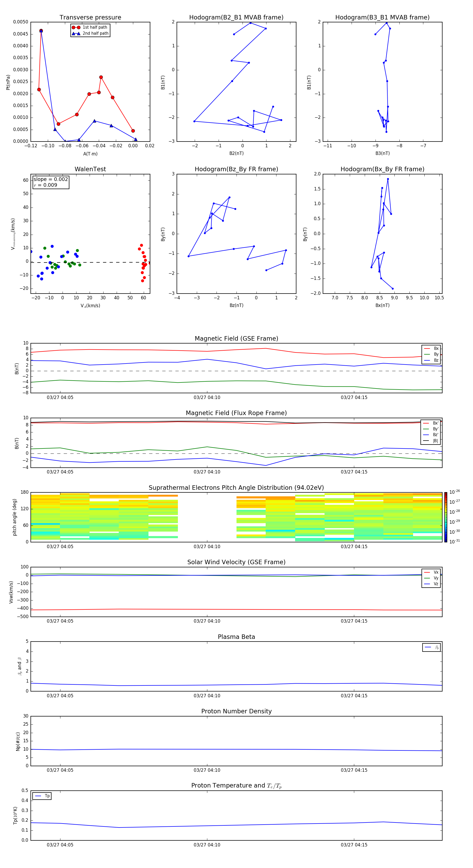Click 'Np(#/cc)' y-axis label
473x868 pixels.
pos(18,741)
